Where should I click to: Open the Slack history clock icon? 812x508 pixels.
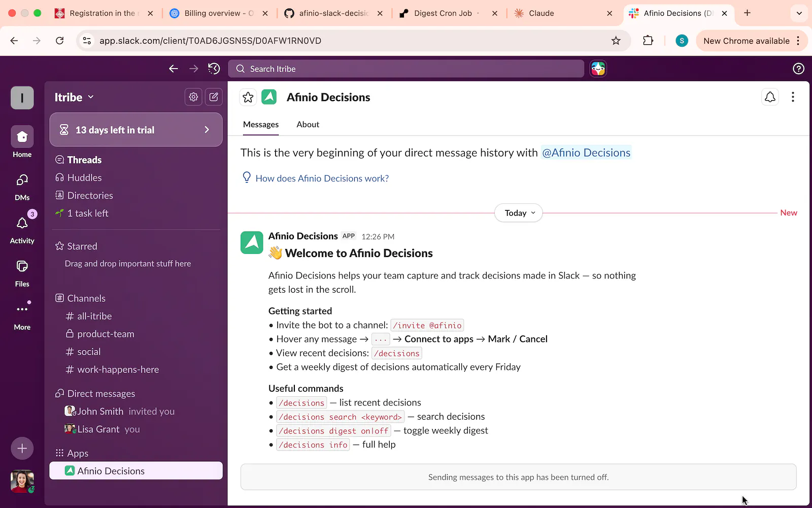click(214, 69)
